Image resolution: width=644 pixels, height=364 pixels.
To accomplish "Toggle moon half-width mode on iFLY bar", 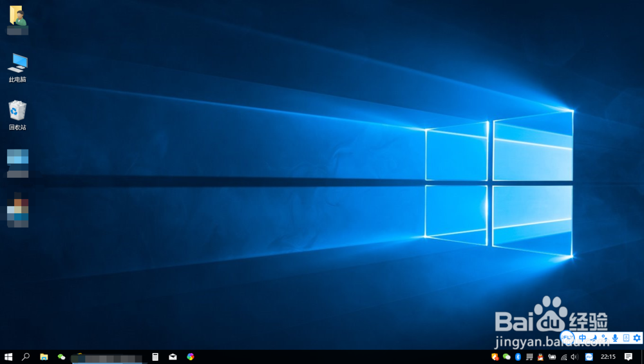I will click(594, 338).
